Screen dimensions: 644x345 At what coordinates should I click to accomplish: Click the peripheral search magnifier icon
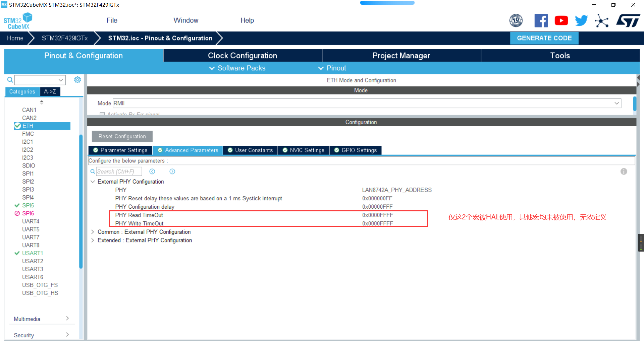click(x=10, y=80)
